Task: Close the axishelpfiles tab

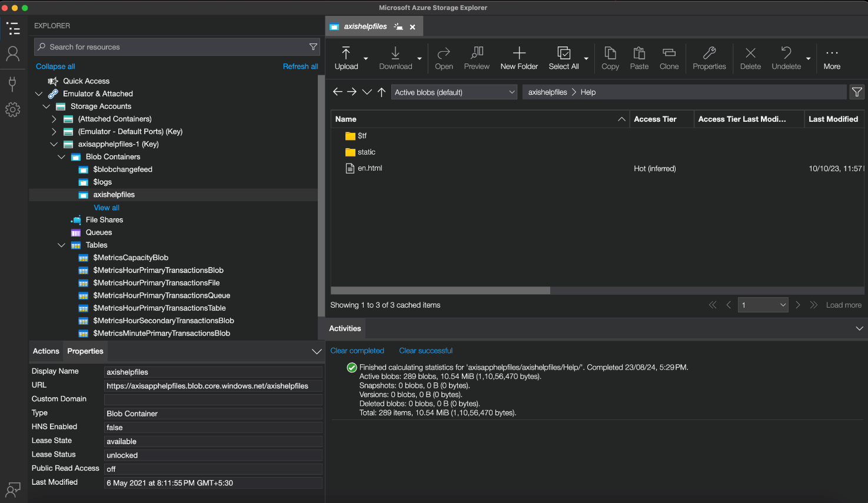Action: [x=413, y=27]
